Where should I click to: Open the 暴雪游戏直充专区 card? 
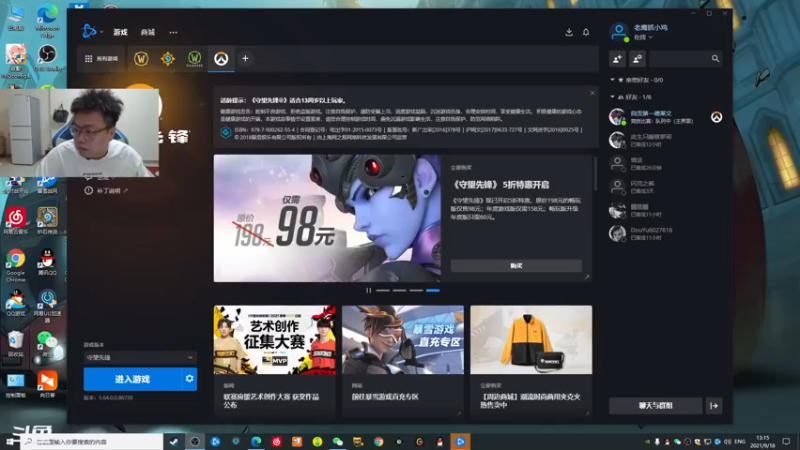tap(403, 360)
